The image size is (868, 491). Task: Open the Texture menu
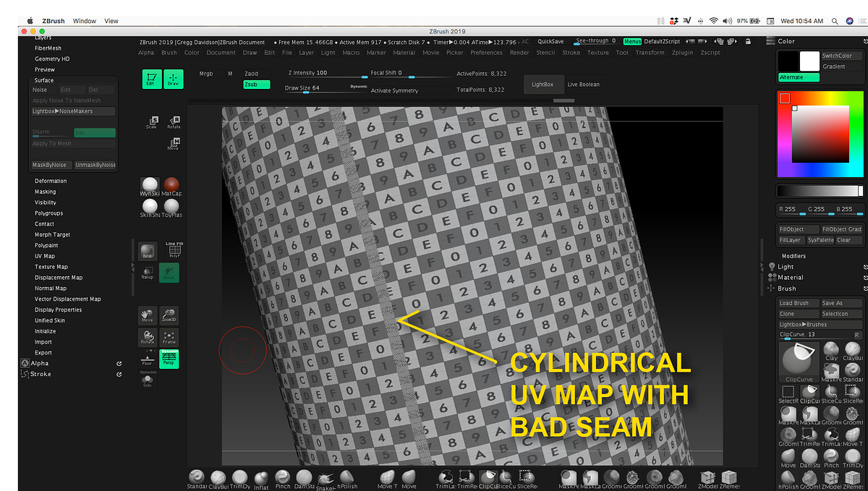tap(597, 53)
